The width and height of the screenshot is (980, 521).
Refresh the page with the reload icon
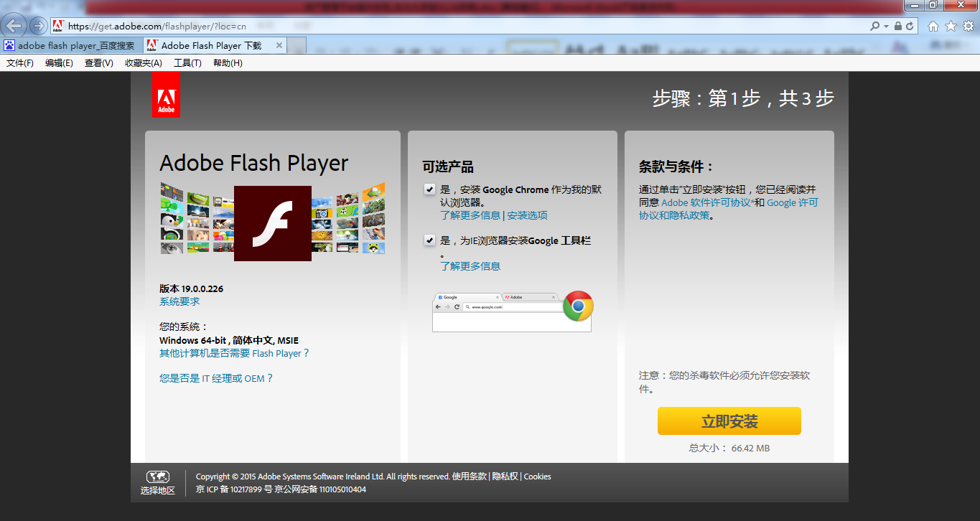[910, 27]
